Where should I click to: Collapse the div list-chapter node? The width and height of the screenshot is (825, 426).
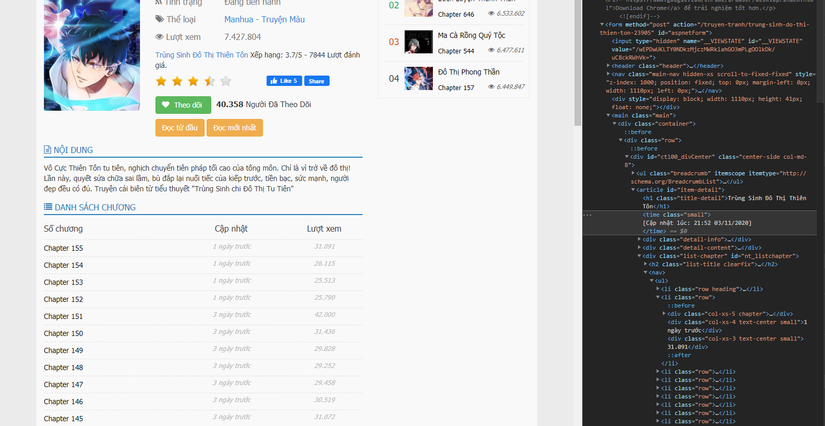639,256
